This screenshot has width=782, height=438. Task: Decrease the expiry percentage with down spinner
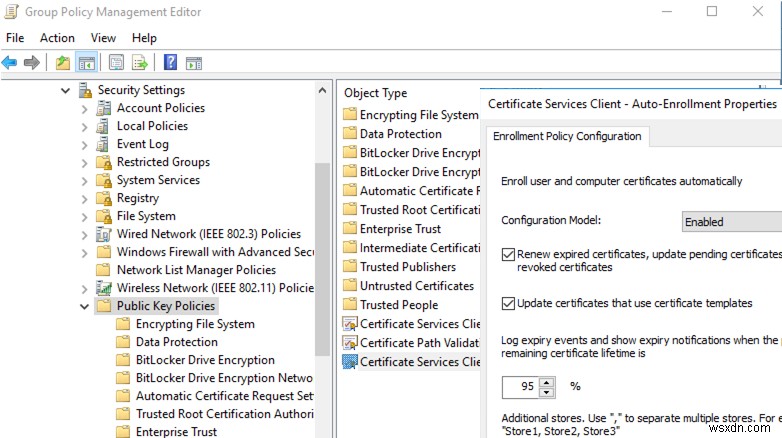[547, 392]
